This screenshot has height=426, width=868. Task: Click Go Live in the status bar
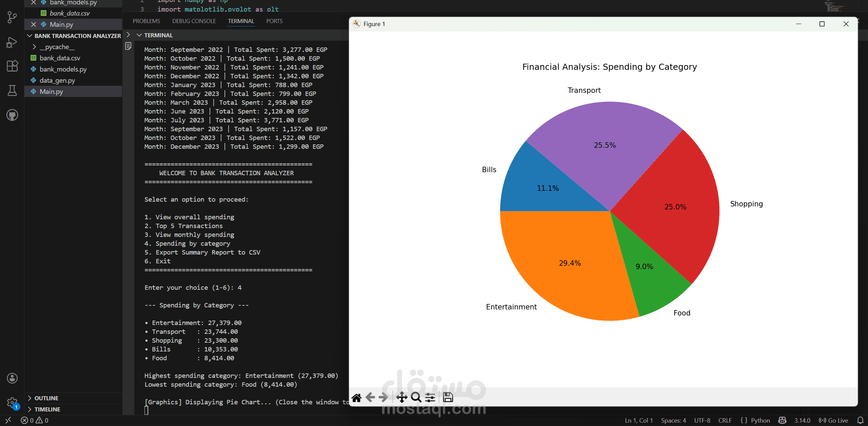pos(833,421)
